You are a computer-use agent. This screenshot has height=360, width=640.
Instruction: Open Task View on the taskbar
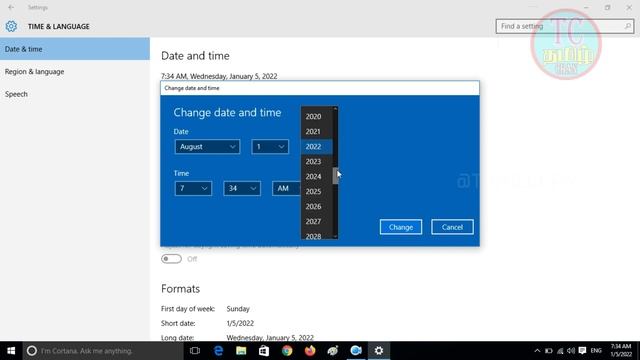coord(195,351)
